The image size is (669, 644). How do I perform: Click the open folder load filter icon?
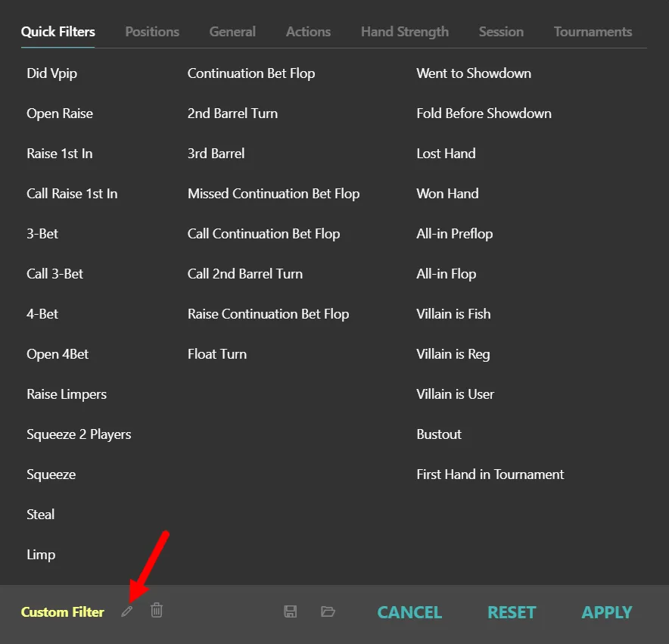[328, 611]
